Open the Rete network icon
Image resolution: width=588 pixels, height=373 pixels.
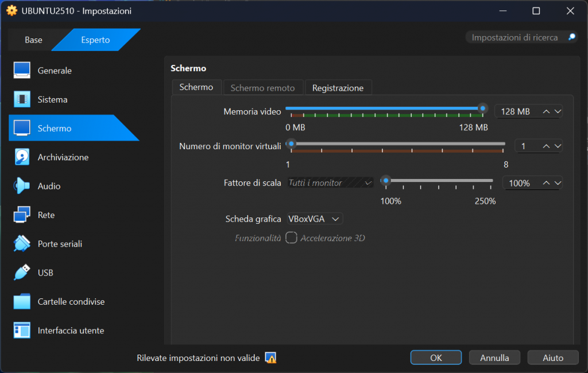coord(22,215)
